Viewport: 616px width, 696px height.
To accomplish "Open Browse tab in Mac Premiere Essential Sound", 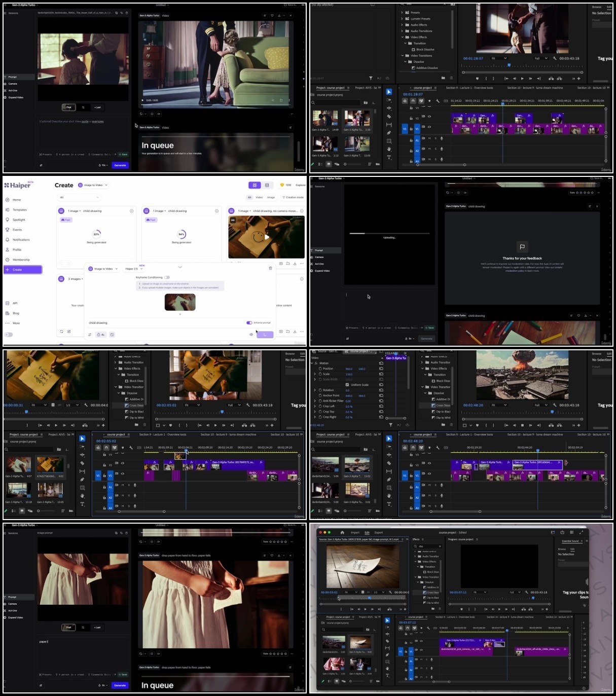I will (x=562, y=548).
